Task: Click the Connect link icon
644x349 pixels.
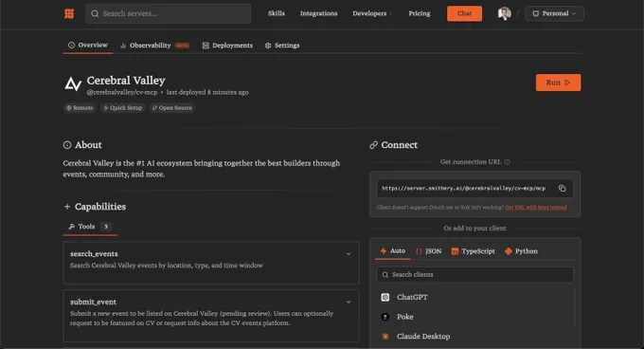Action: [373, 145]
